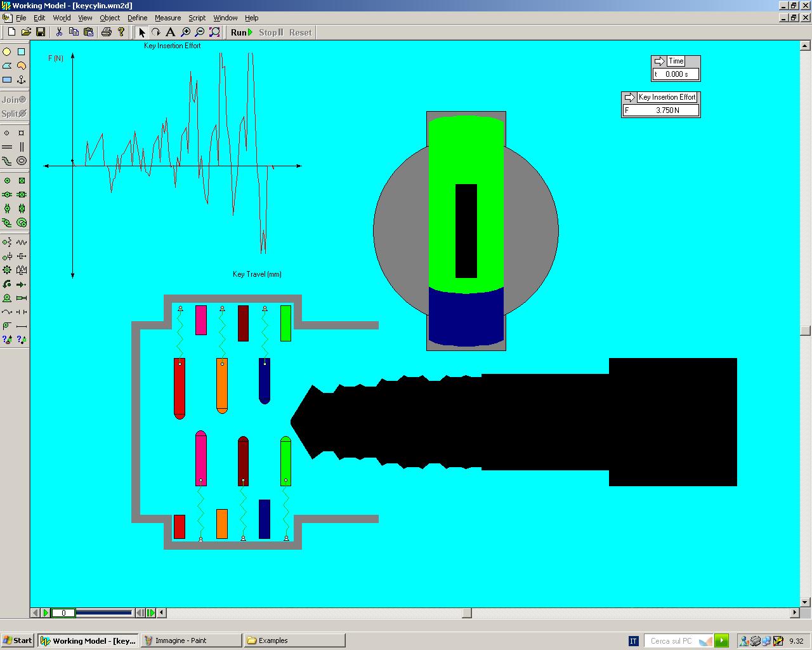
Task: Click the Paste clipboard icon
Action: 88,32
